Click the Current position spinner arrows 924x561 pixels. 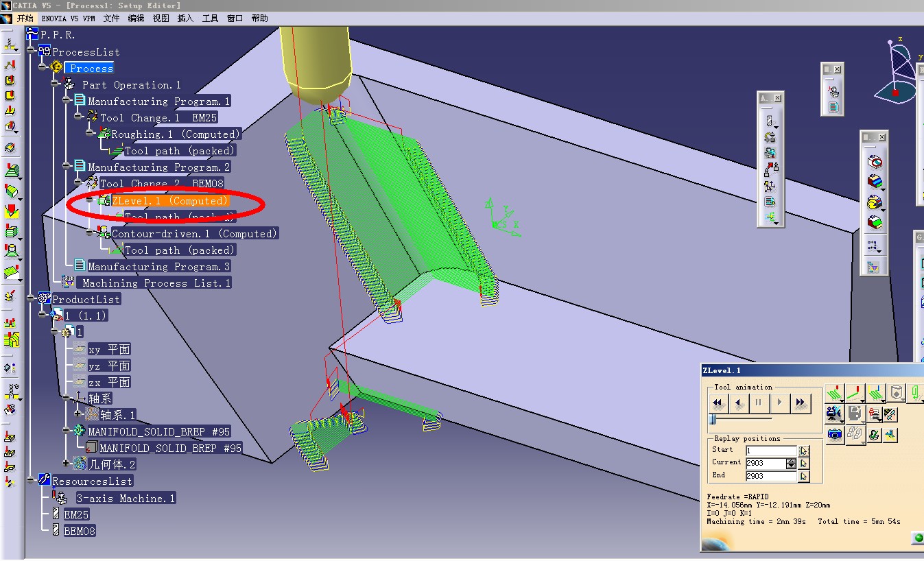792,463
